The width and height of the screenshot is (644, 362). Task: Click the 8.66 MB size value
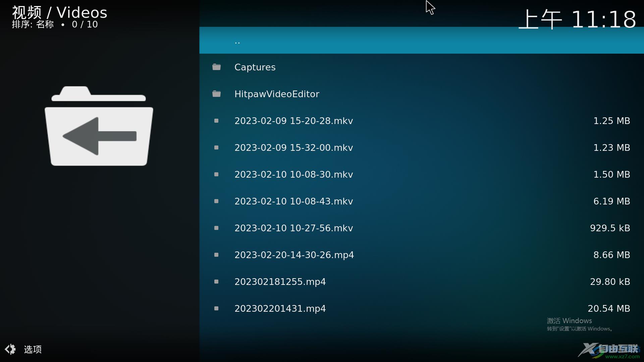click(x=611, y=255)
